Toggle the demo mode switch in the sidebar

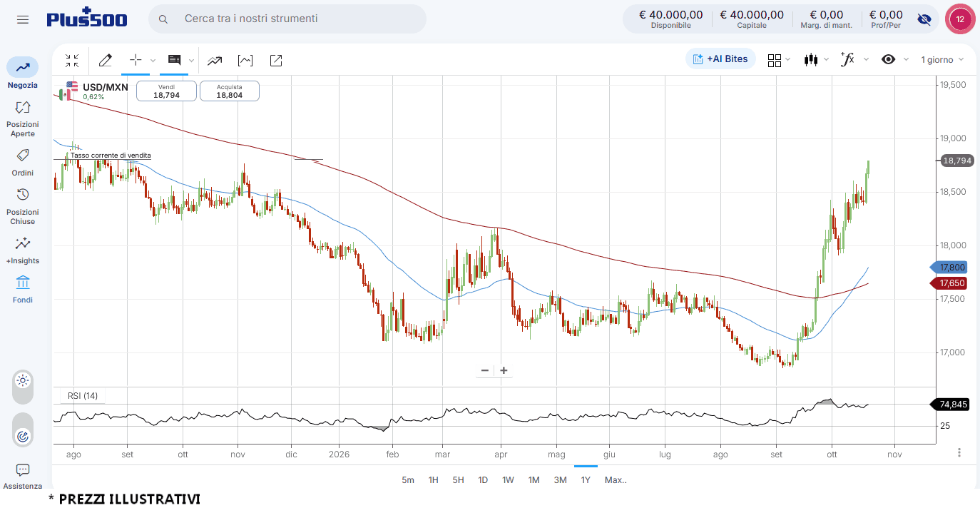click(x=23, y=429)
